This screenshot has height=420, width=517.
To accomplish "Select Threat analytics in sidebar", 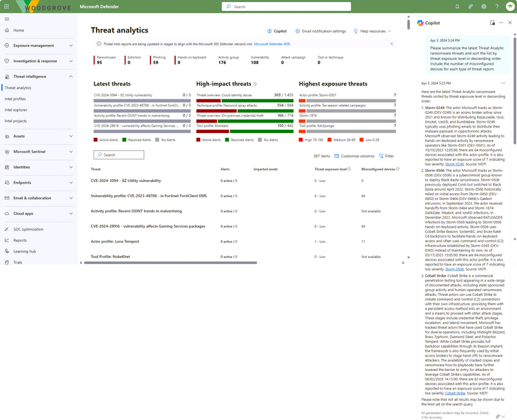I will (x=18, y=88).
